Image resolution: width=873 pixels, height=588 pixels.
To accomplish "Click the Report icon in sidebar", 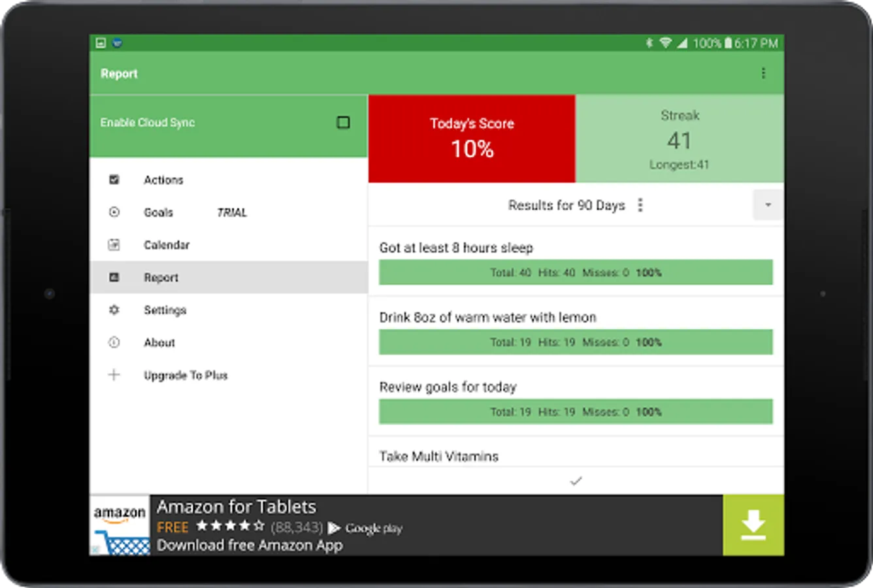I will point(114,277).
